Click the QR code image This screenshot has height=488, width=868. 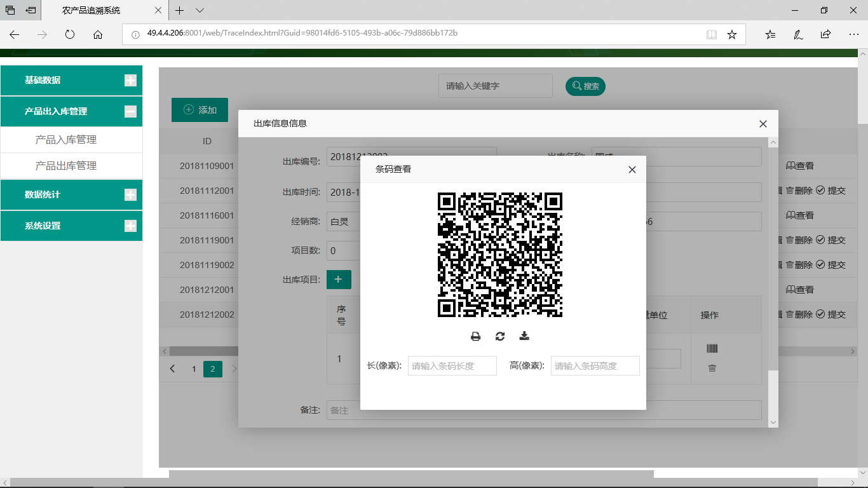tap(500, 255)
